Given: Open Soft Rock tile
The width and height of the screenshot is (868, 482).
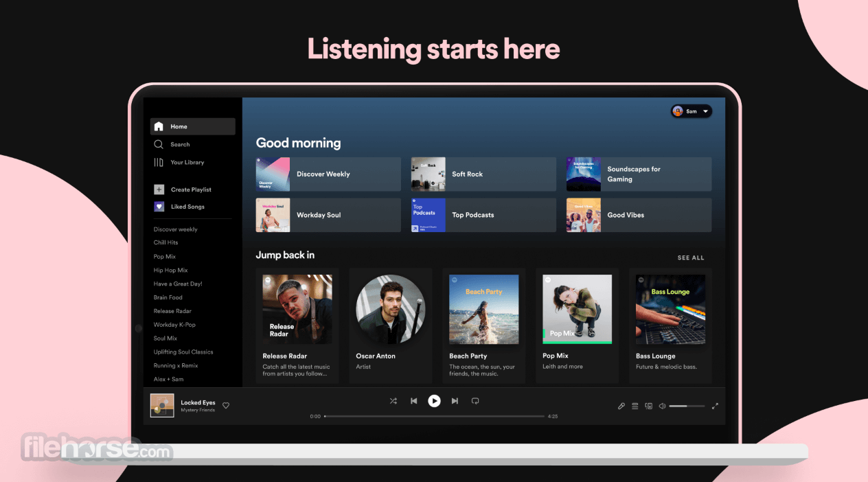Looking at the screenshot, I should click(x=483, y=174).
